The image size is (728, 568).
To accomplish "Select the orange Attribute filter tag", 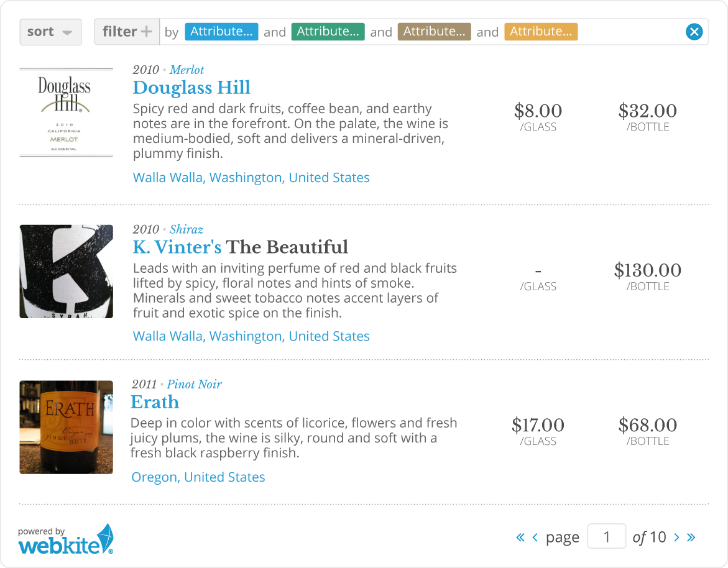I will click(541, 32).
